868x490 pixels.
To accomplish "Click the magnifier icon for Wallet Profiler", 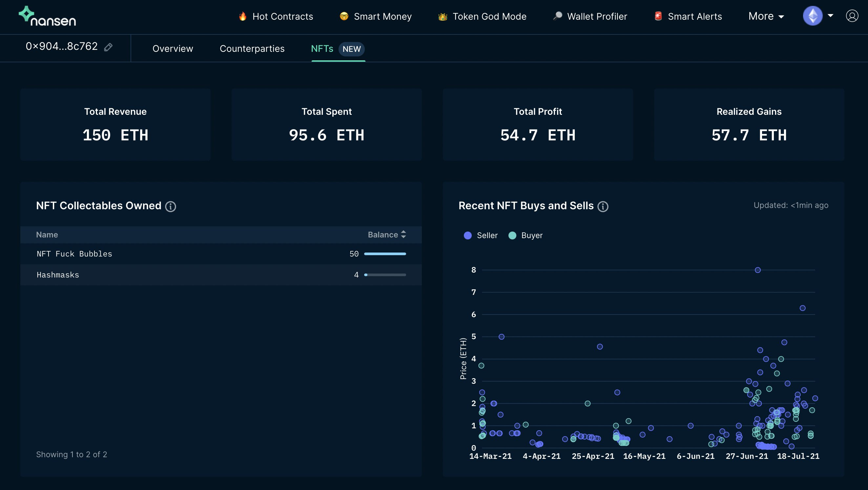I will tap(557, 16).
